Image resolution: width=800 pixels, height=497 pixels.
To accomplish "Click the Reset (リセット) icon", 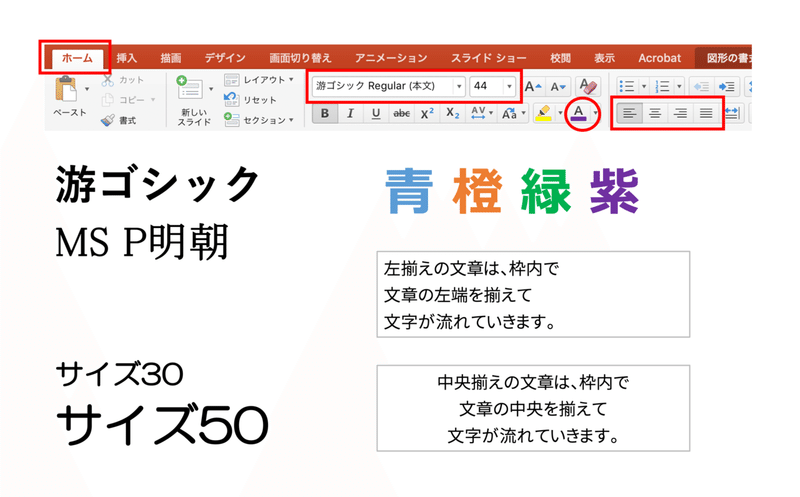I will (x=232, y=100).
